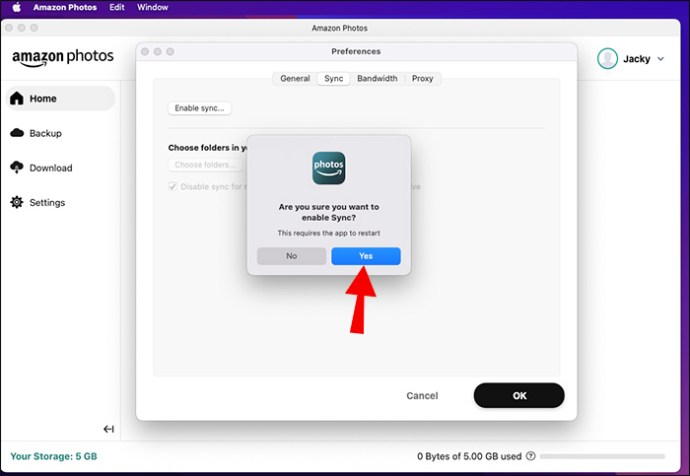Toggle the Disable sync checkbox
The image size is (690, 476).
point(172,187)
